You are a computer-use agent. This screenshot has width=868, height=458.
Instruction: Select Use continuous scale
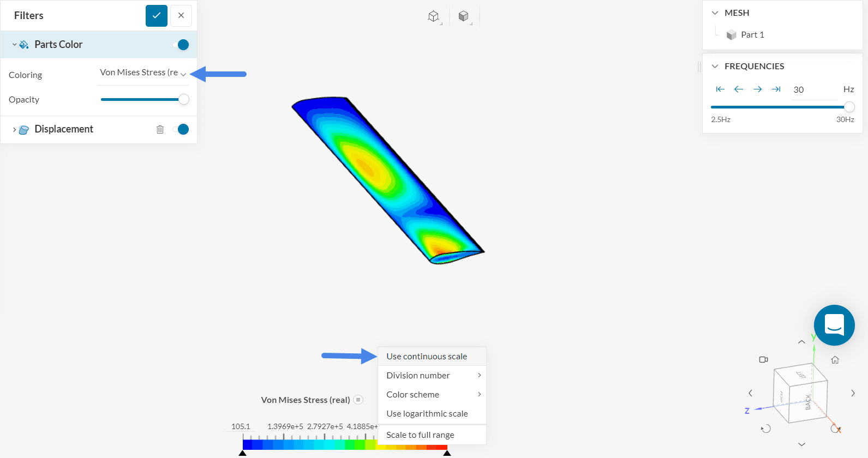(427, 357)
